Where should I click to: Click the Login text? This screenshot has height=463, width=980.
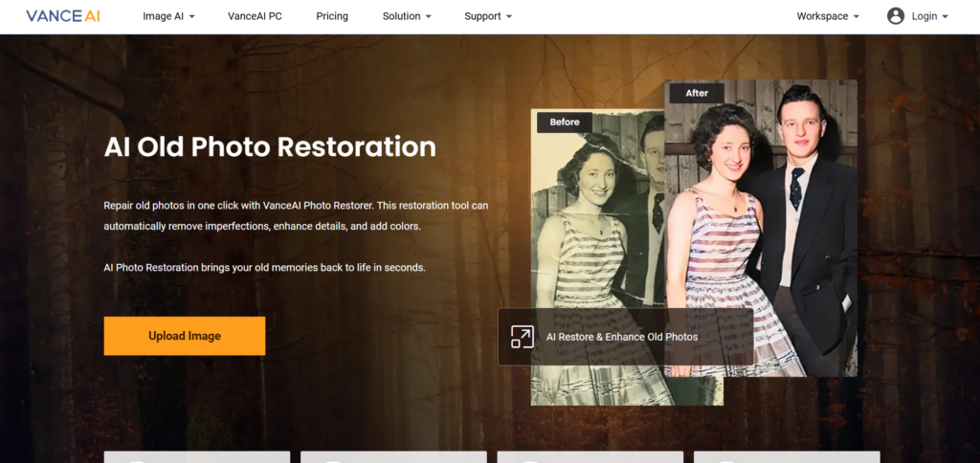pyautogui.click(x=924, y=16)
